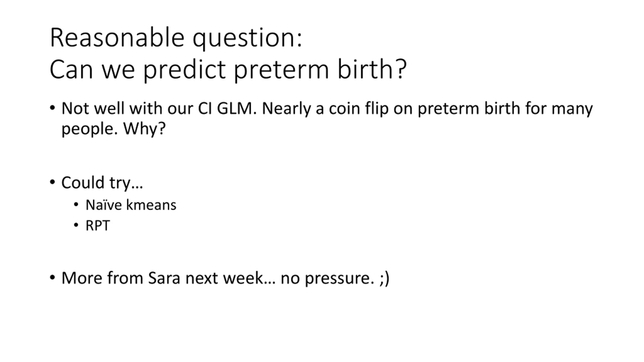Image resolution: width=644 pixels, height=362 pixels.
Task: Click the 'Can we predict preterm birth?' heading
Action: tap(228, 69)
